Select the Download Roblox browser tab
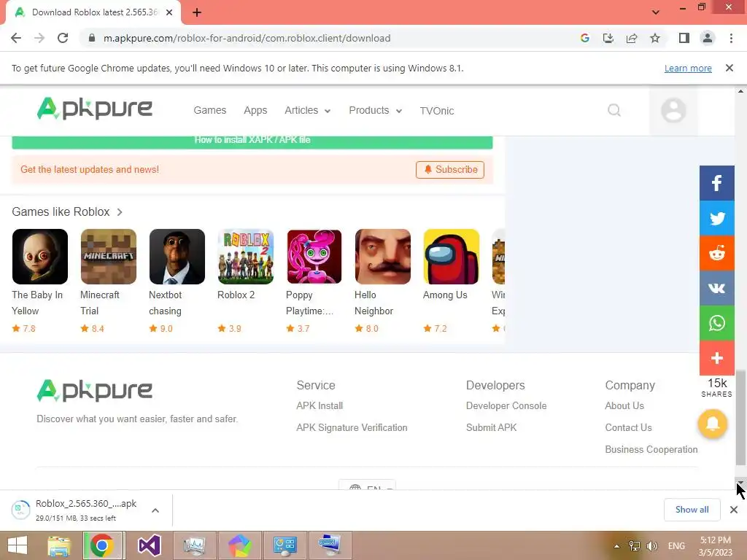This screenshot has width=747, height=560. (93, 12)
